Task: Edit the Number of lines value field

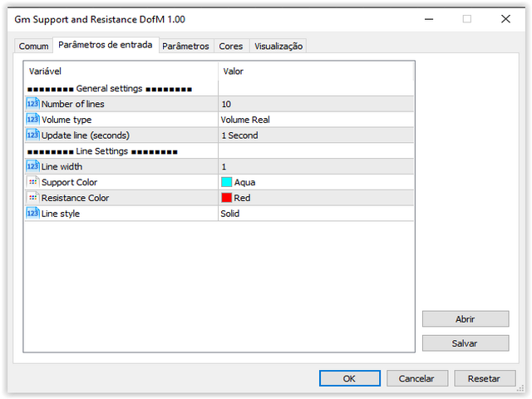Action: click(x=316, y=104)
